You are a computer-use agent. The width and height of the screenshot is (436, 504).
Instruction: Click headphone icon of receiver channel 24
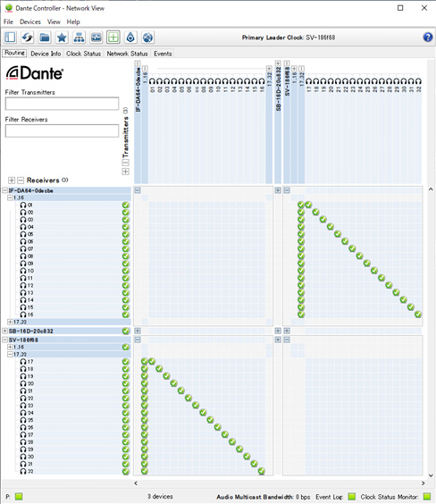point(23,413)
